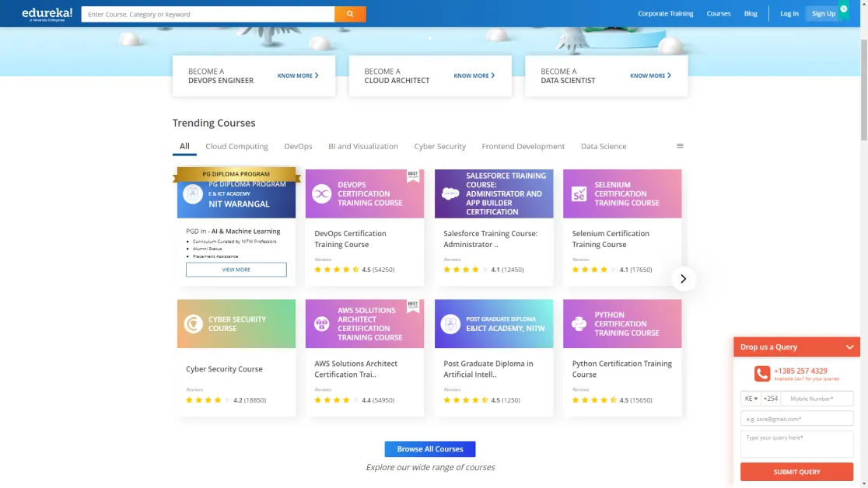This screenshot has height=488, width=868.
Task: Click the star rating of Python Certification course
Action: click(594, 400)
